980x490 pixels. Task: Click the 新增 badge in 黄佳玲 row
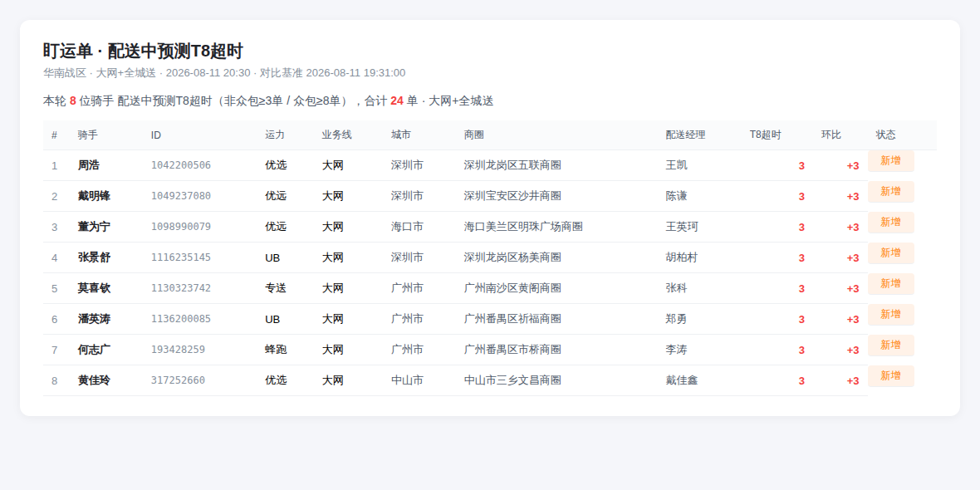(890, 375)
